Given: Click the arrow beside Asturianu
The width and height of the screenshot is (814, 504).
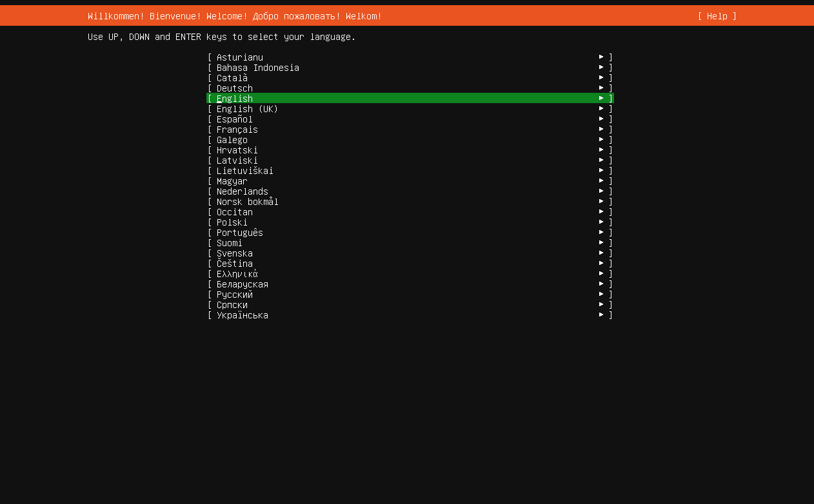Looking at the screenshot, I should (601, 57).
